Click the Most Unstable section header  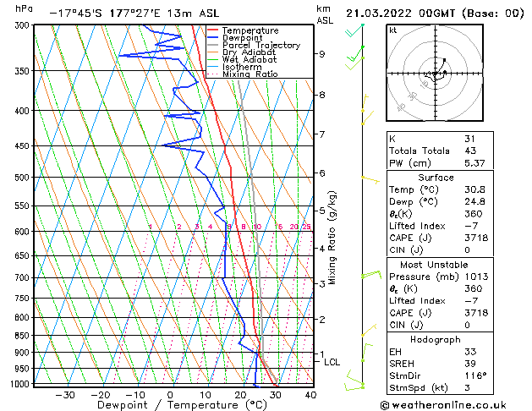coord(437,264)
